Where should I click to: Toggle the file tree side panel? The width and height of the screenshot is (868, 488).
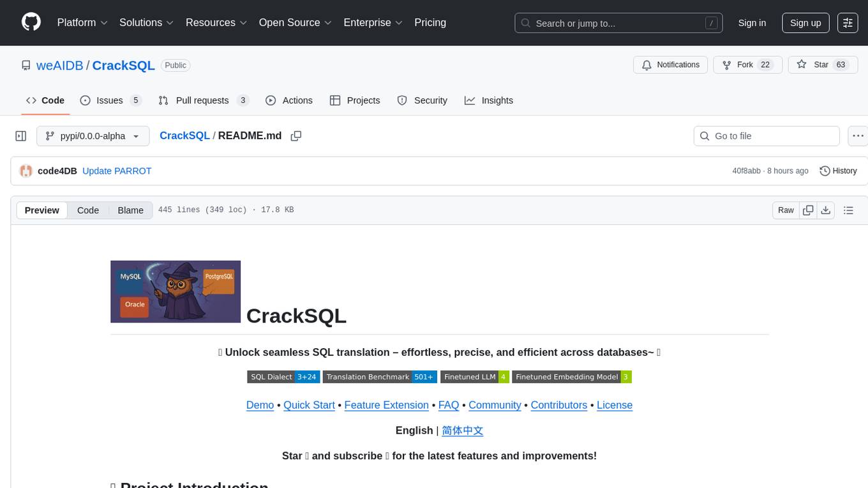click(21, 136)
